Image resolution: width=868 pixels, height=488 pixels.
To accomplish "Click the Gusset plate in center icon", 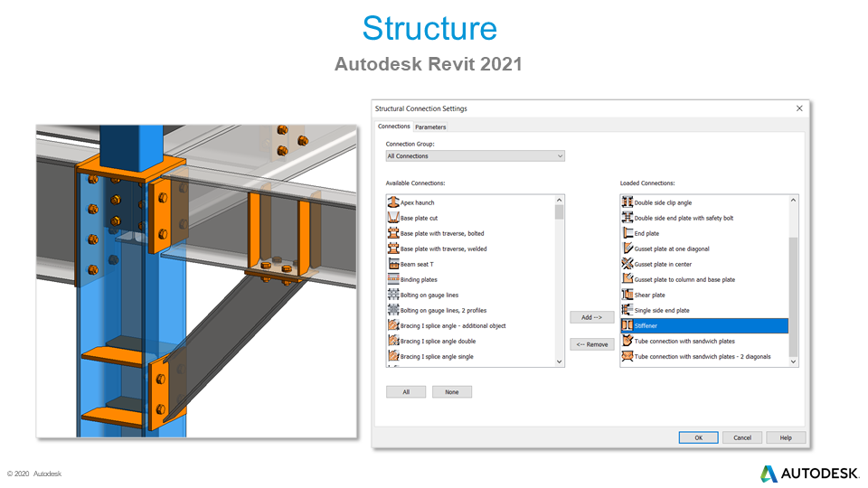I will tap(627, 264).
